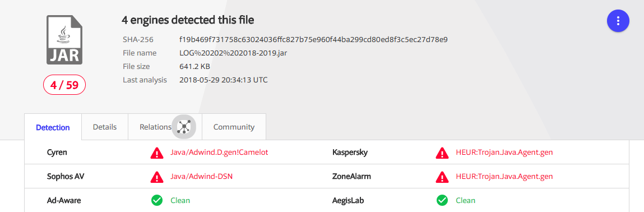The width and height of the screenshot is (644, 212).
Task: Open the Relations tab
Action: (155, 127)
